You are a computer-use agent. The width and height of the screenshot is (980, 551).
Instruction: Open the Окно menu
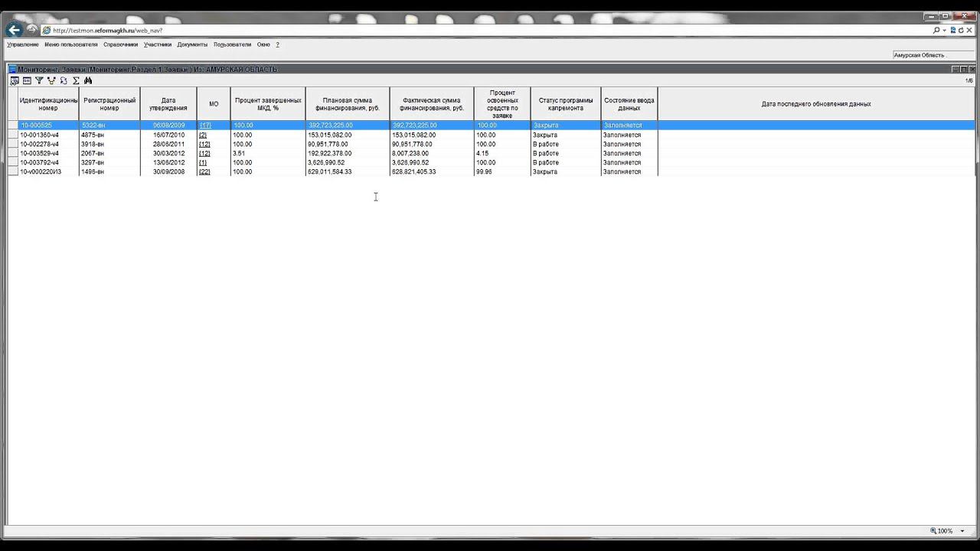[x=263, y=44]
